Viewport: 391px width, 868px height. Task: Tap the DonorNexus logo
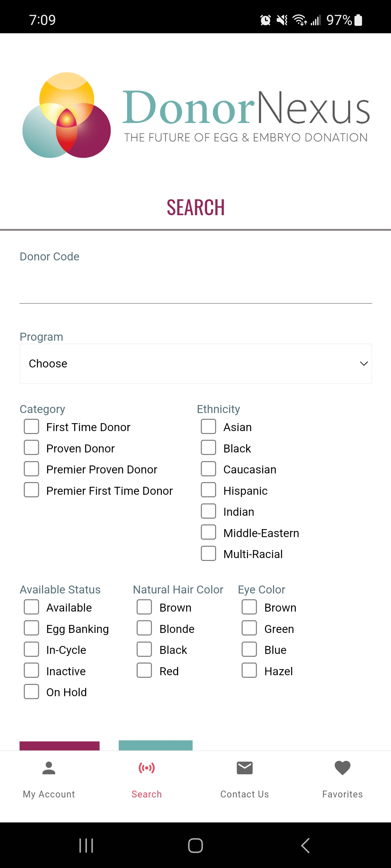[195, 115]
